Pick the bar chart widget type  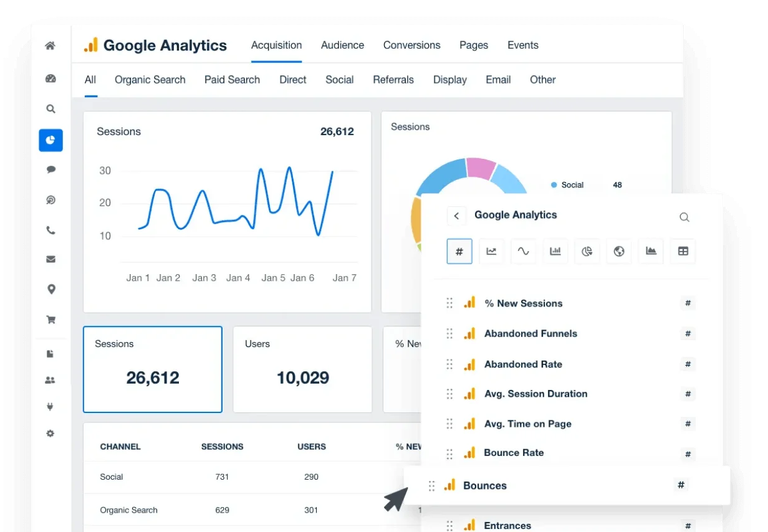[555, 251]
